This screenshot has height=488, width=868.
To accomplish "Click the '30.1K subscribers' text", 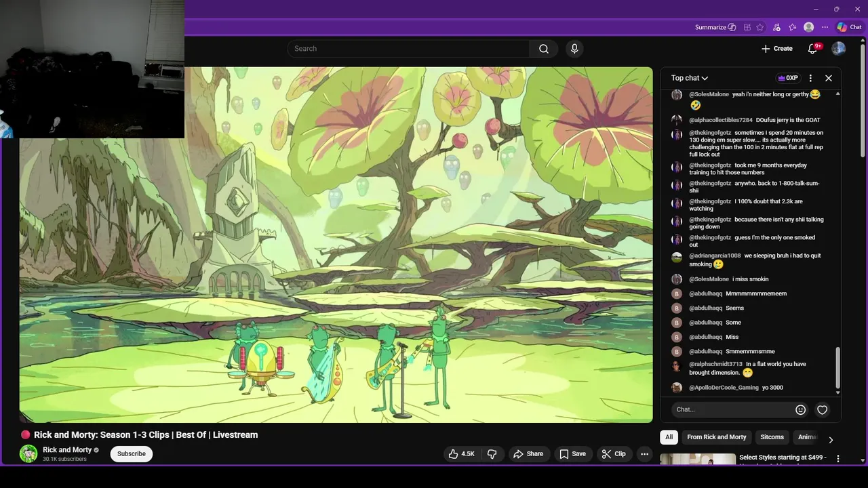I will (x=64, y=459).
